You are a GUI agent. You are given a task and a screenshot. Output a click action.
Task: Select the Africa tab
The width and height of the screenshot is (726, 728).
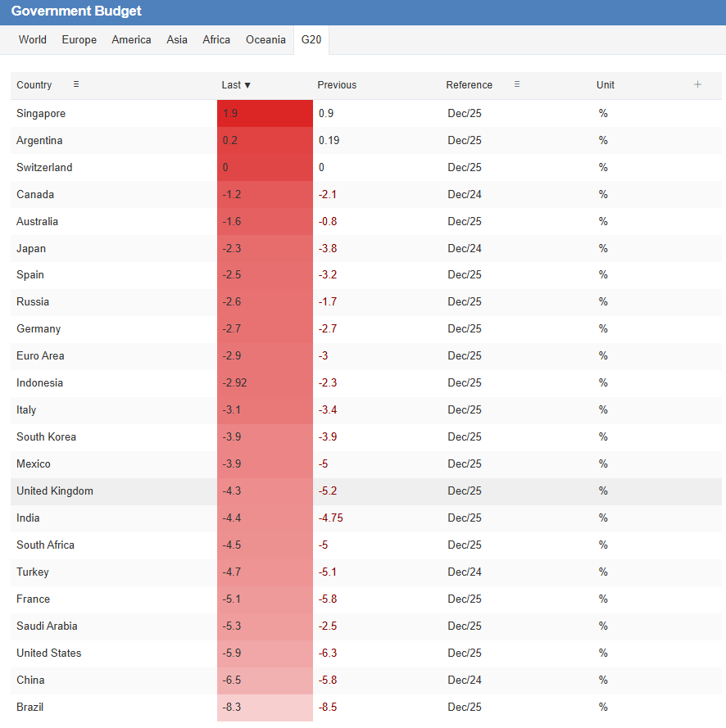tap(216, 40)
